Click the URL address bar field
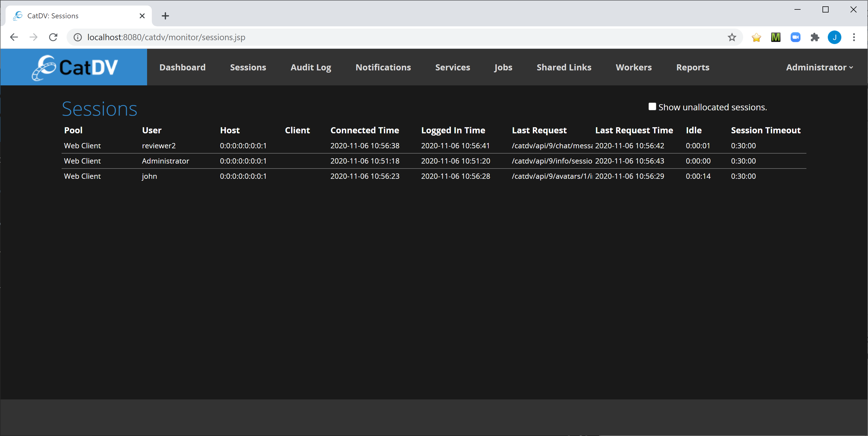This screenshot has width=868, height=436. [404, 37]
